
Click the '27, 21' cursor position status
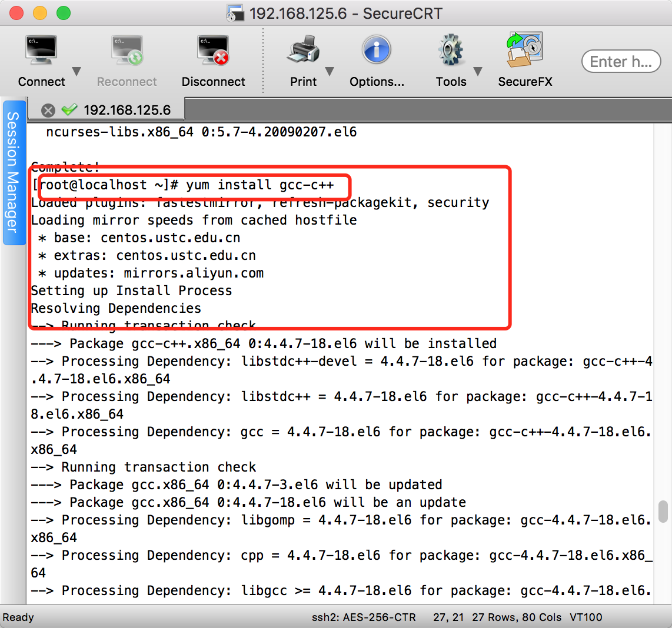pyautogui.click(x=448, y=617)
